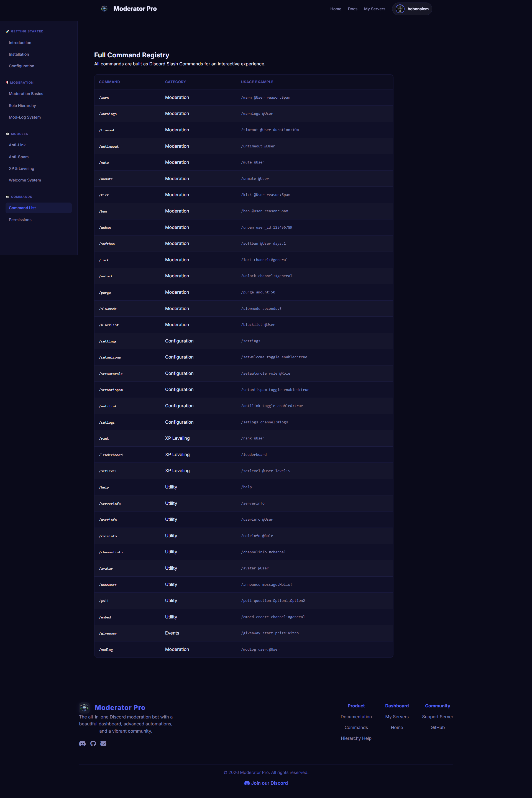532x798 pixels.
Task: Click the Moderator Pro header logo icon
Action: point(104,9)
